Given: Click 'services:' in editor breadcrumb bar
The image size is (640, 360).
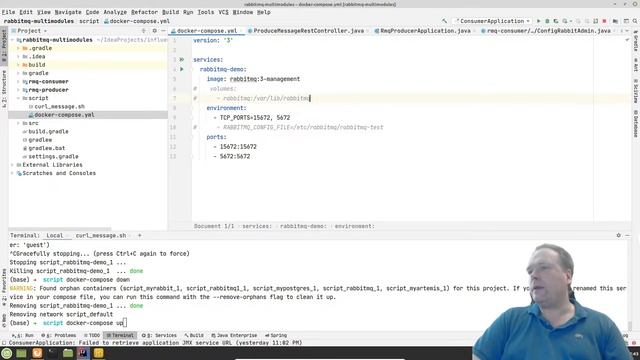Looking at the screenshot, I should click(257, 226).
